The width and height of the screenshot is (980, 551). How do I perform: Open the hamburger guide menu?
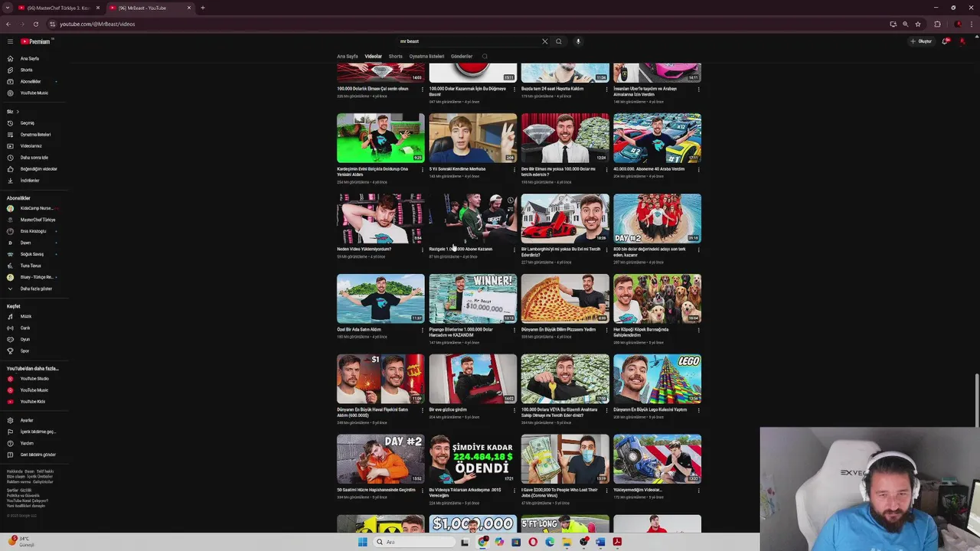click(x=10, y=41)
